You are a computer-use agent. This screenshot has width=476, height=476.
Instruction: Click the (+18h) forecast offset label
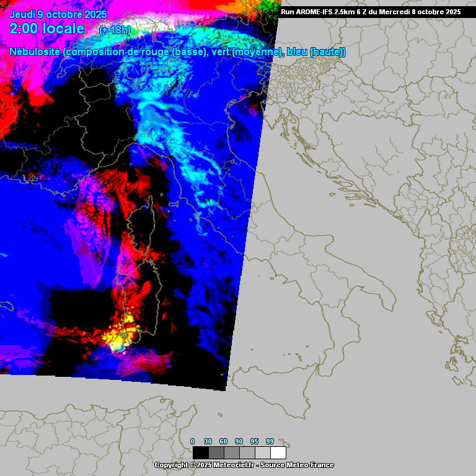point(115,30)
